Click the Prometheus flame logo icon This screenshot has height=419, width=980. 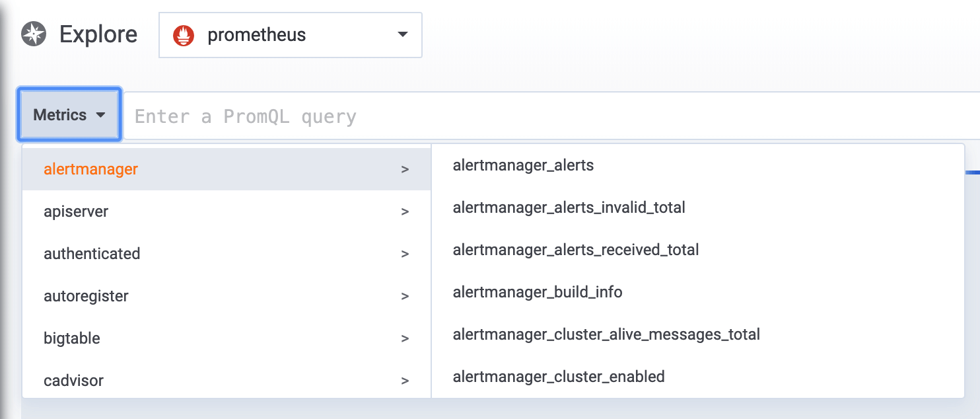(184, 35)
